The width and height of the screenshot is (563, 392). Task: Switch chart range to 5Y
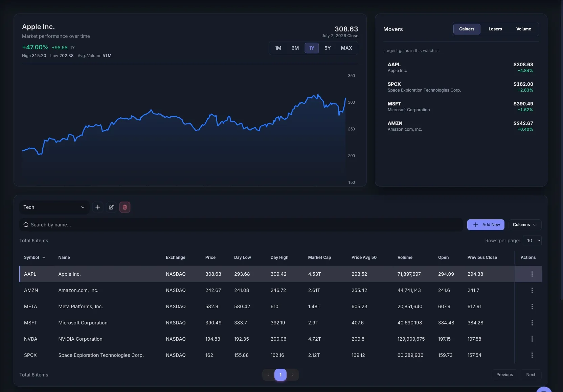coord(328,48)
